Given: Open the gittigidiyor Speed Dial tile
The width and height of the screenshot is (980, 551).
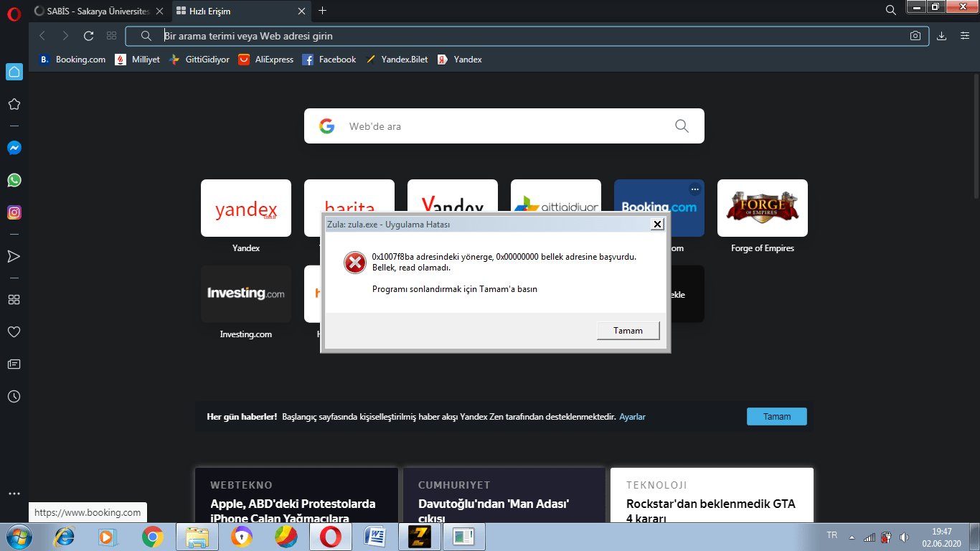Looking at the screenshot, I should tap(556, 196).
